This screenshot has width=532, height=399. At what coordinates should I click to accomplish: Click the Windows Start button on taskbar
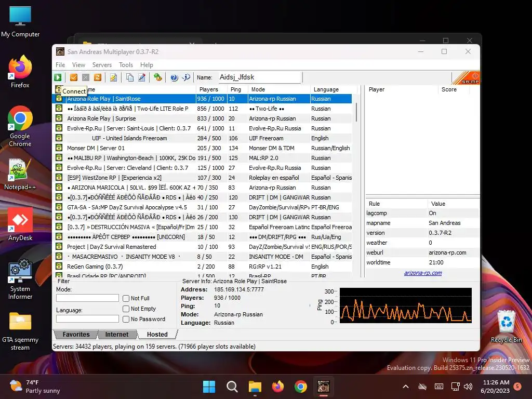(x=209, y=387)
